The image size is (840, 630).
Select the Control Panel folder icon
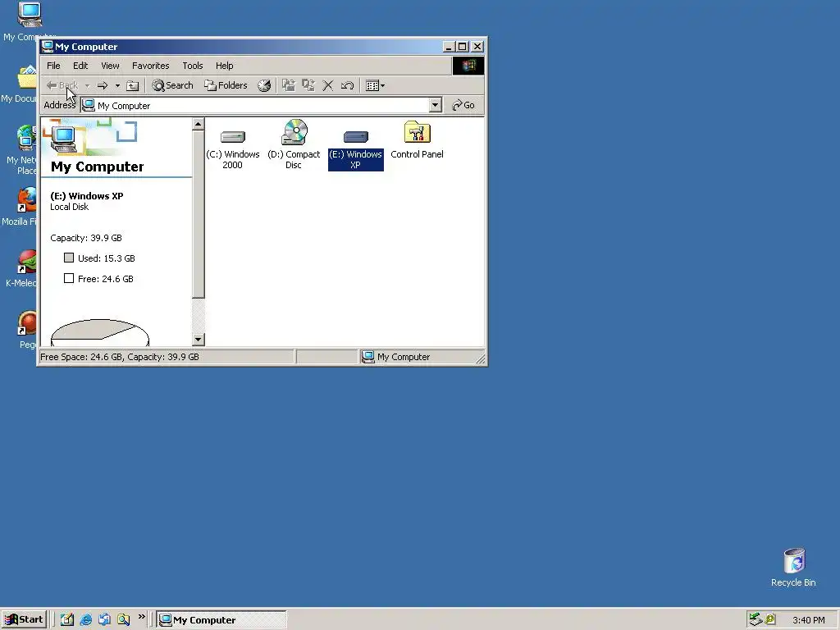(418, 140)
